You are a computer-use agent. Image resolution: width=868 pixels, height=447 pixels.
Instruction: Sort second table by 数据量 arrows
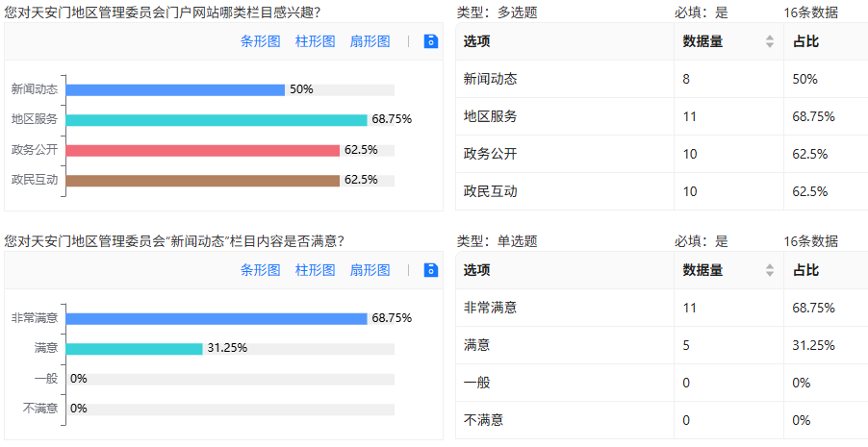pos(770,270)
